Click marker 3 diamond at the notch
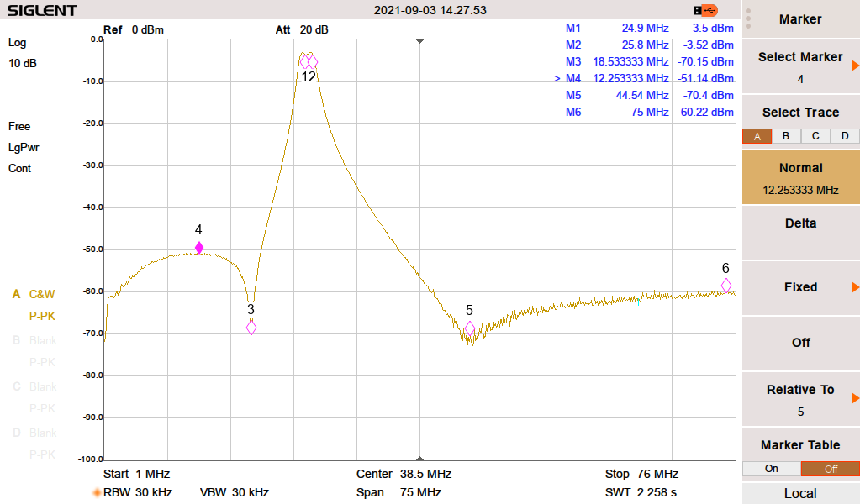This screenshot has height=504, width=860. 251,328
